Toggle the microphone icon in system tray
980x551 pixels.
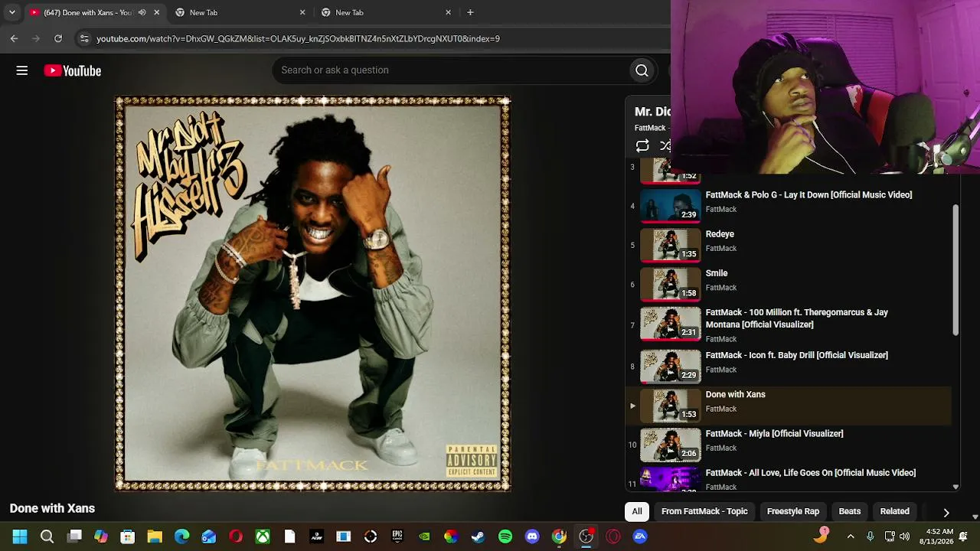870,536
